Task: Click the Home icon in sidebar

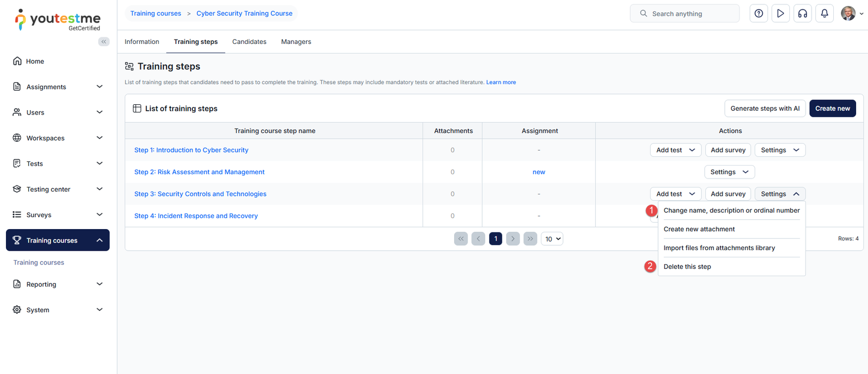Action: [17, 61]
